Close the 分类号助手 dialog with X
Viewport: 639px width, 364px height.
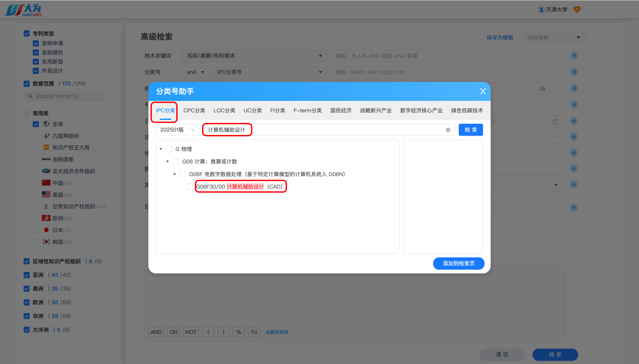tap(483, 91)
